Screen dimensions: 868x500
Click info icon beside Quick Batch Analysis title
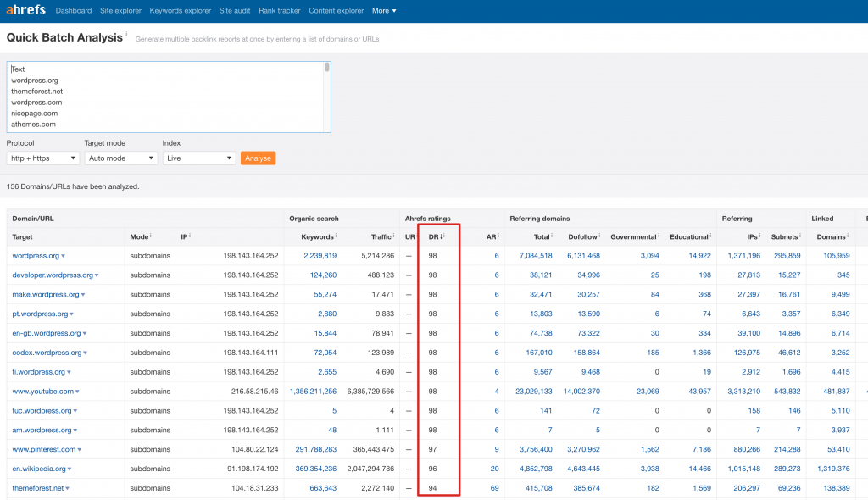(127, 36)
